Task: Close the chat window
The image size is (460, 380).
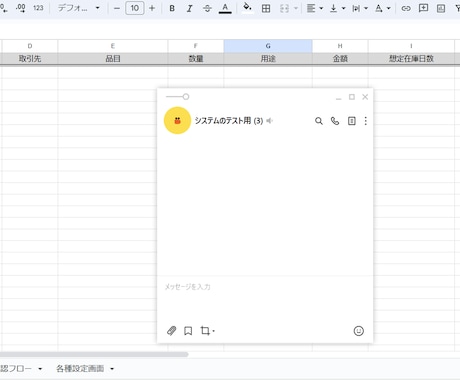Action: (x=365, y=97)
